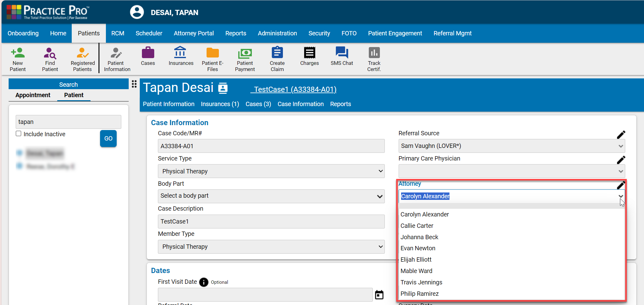Click the Registered Patients icon
Screen dimensions: 644x305
(82, 58)
